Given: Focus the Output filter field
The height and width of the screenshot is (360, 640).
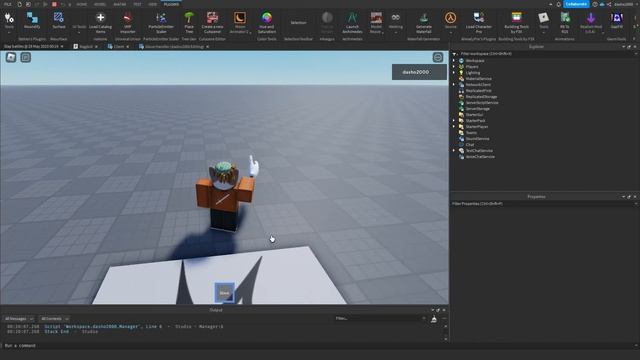Looking at the screenshot, I should 380,318.
